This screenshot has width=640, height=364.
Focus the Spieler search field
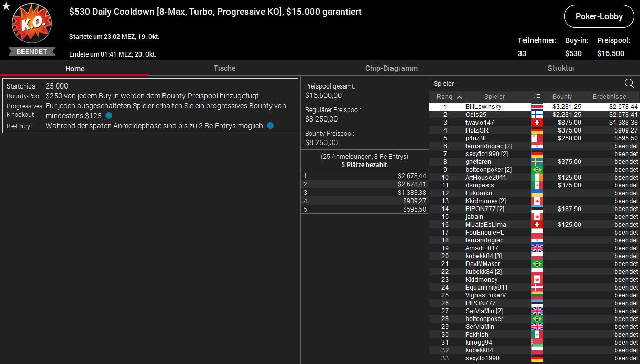tap(524, 84)
